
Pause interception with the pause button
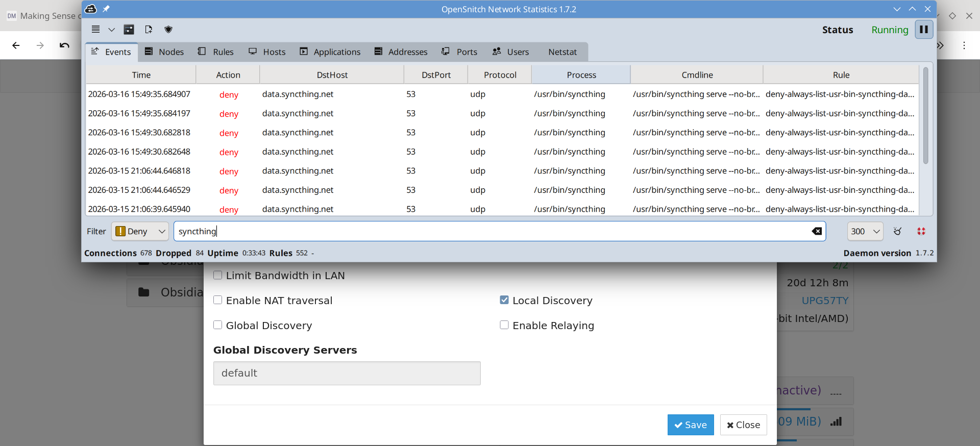tap(924, 30)
